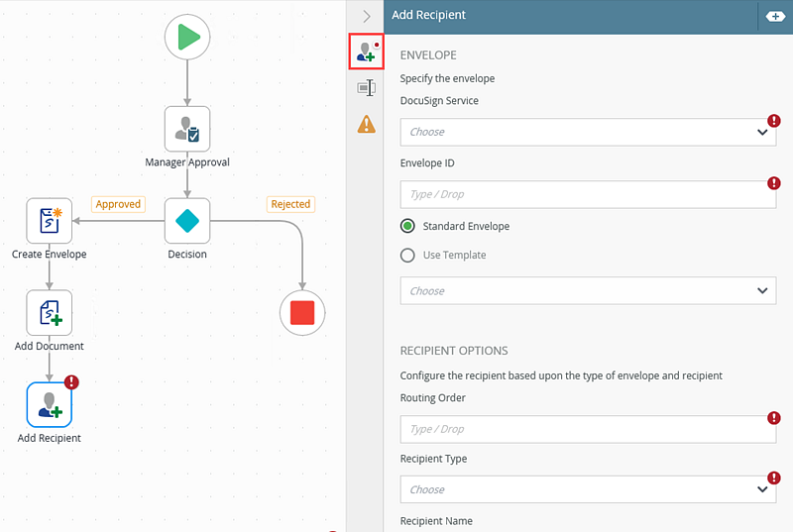Click the Approved outcome label
Viewport: 793px width, 532px height.
point(118,204)
